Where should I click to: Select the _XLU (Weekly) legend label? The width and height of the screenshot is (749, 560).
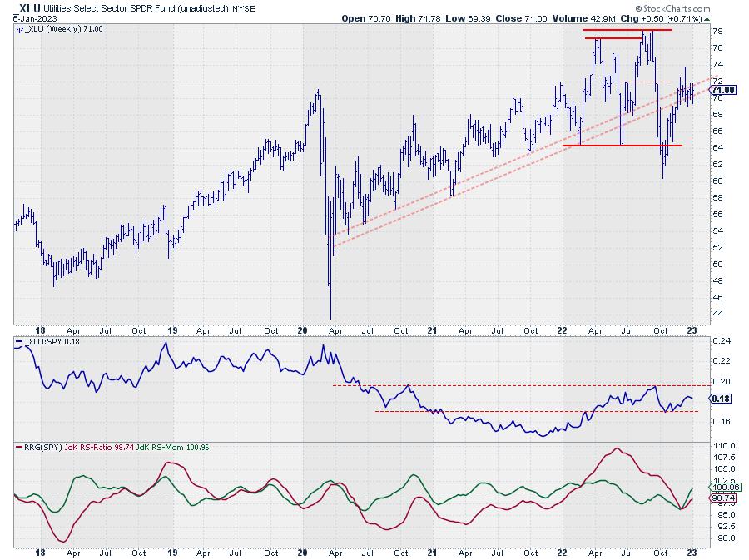click(53, 28)
